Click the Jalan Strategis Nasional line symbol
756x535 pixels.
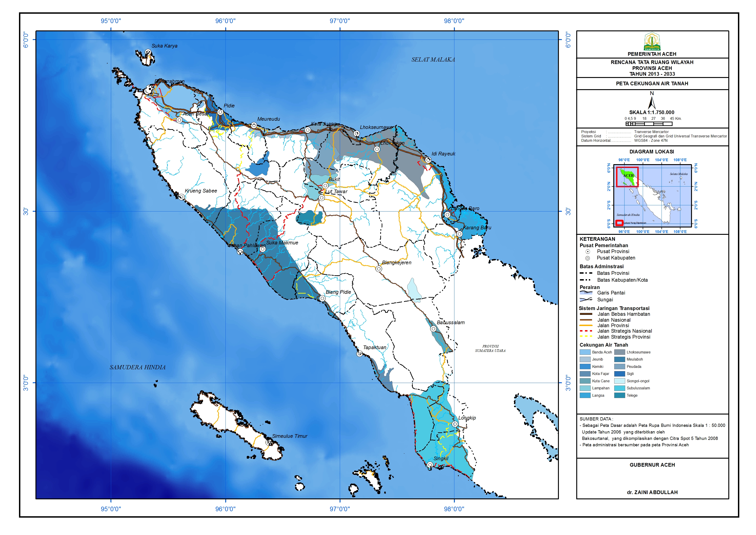pyautogui.click(x=586, y=331)
